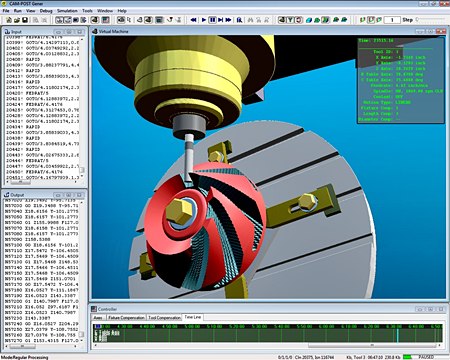Viewport: 450px width, 360px height.
Task: Toggle the Y axis view toolbar button
Action: (x=290, y=20)
